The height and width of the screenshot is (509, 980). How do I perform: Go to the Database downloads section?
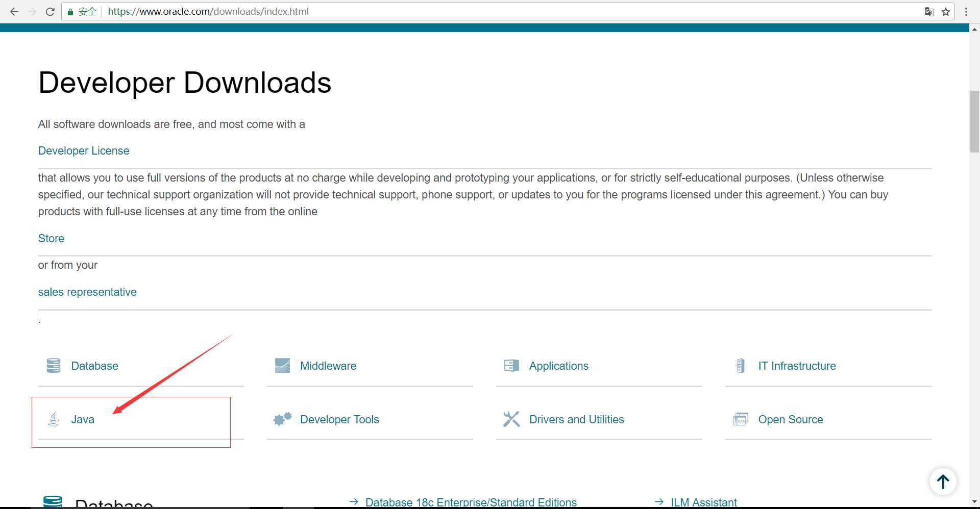click(94, 366)
